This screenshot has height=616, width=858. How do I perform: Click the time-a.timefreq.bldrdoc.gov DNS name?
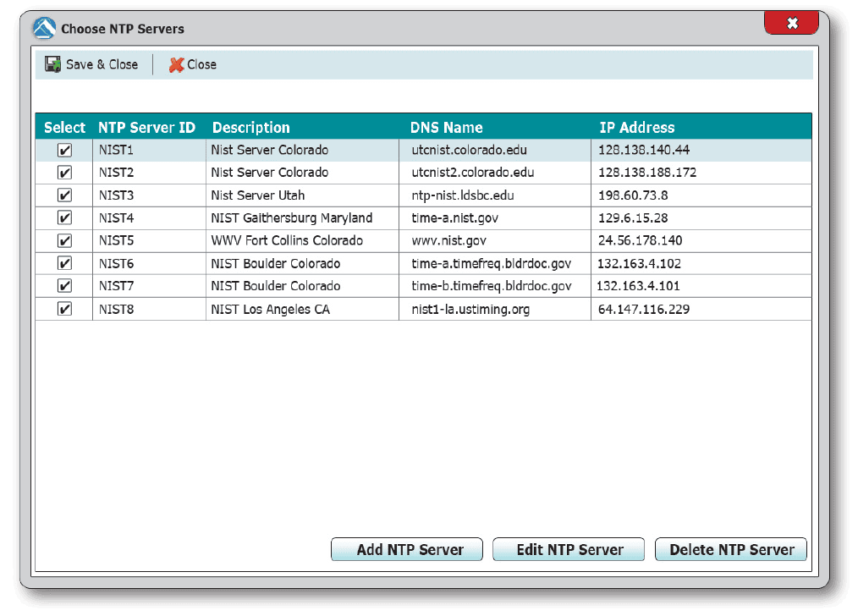(x=492, y=264)
